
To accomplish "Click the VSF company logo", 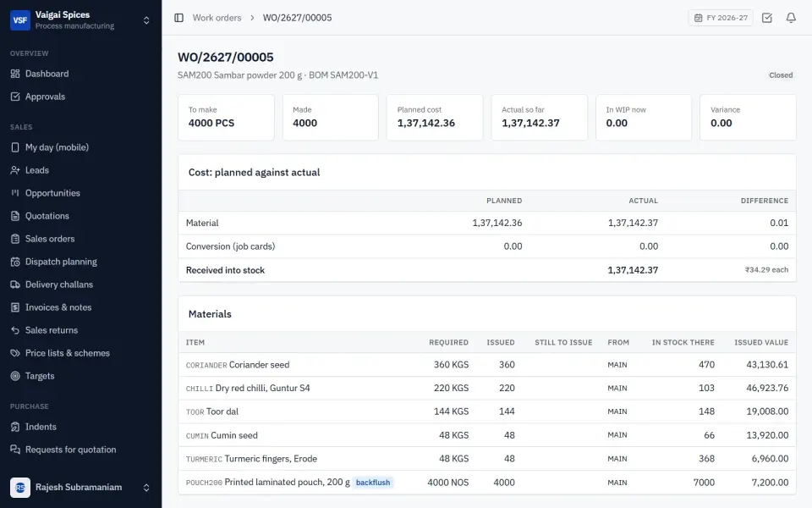I will (x=20, y=20).
